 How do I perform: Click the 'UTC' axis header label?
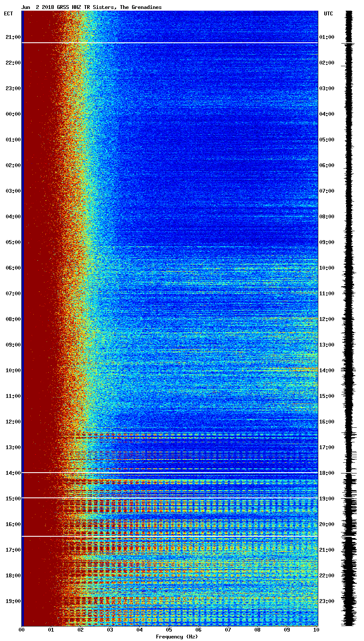328,14
